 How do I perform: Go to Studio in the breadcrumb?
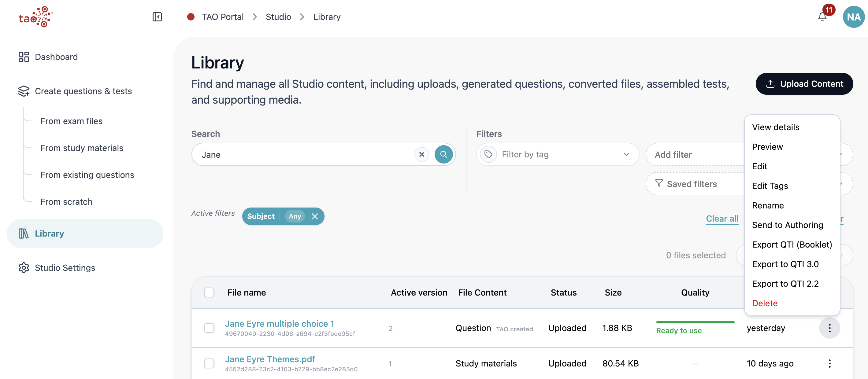(278, 17)
